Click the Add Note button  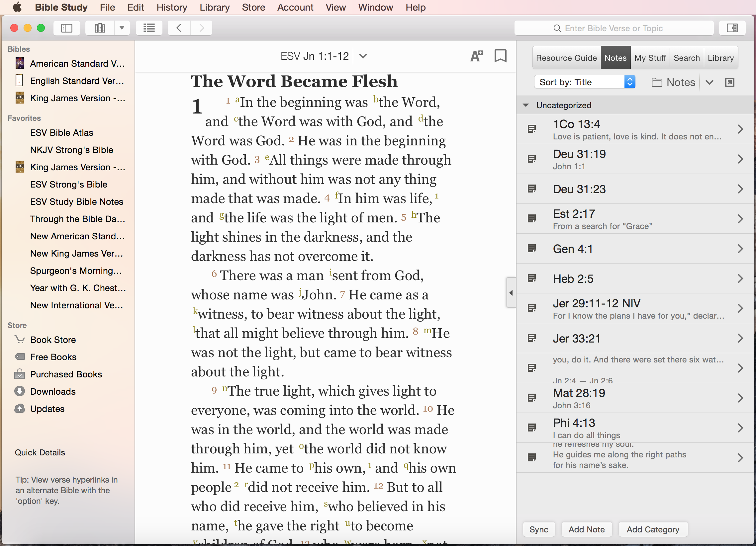(586, 529)
